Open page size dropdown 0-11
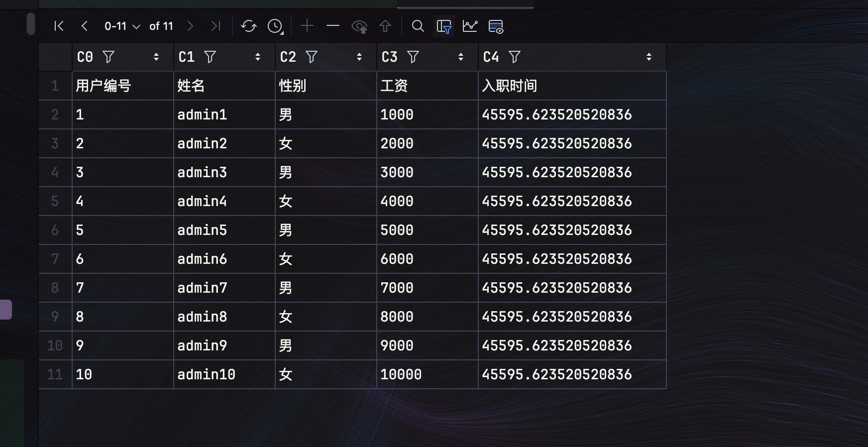The height and width of the screenshot is (447, 868). [x=122, y=26]
